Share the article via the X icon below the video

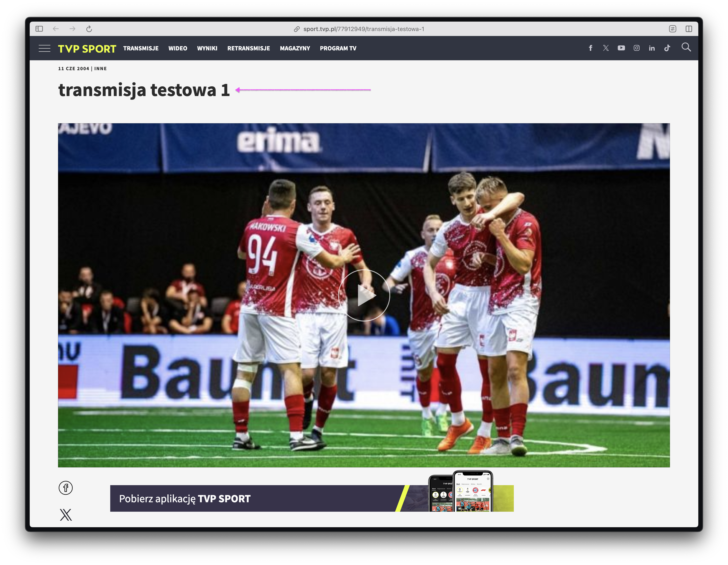[66, 515]
